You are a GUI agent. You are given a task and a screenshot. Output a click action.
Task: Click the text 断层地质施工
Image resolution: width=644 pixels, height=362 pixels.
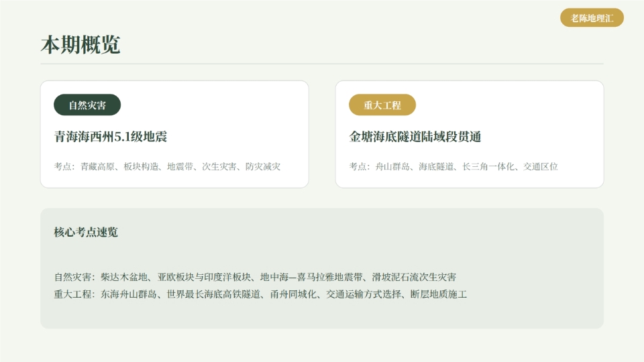pyautogui.click(x=439, y=294)
